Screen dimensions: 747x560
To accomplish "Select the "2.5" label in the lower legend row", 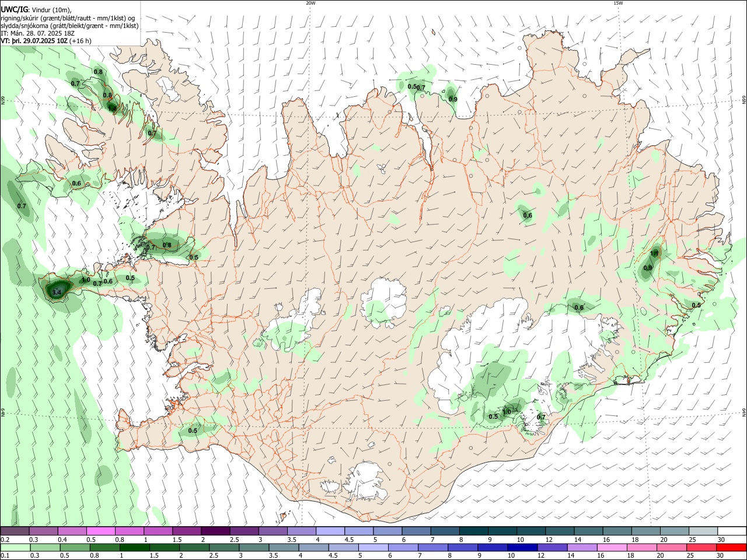I will (212, 555).
